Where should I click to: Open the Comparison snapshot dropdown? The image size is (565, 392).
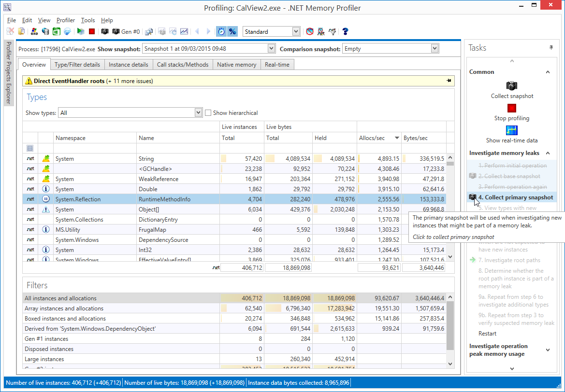click(x=435, y=49)
